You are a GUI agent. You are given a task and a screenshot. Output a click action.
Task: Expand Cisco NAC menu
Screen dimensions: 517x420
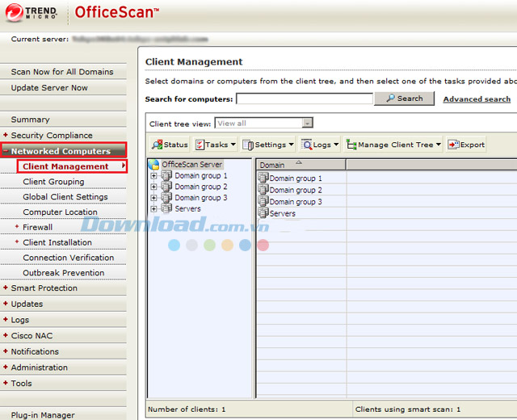click(x=6, y=335)
